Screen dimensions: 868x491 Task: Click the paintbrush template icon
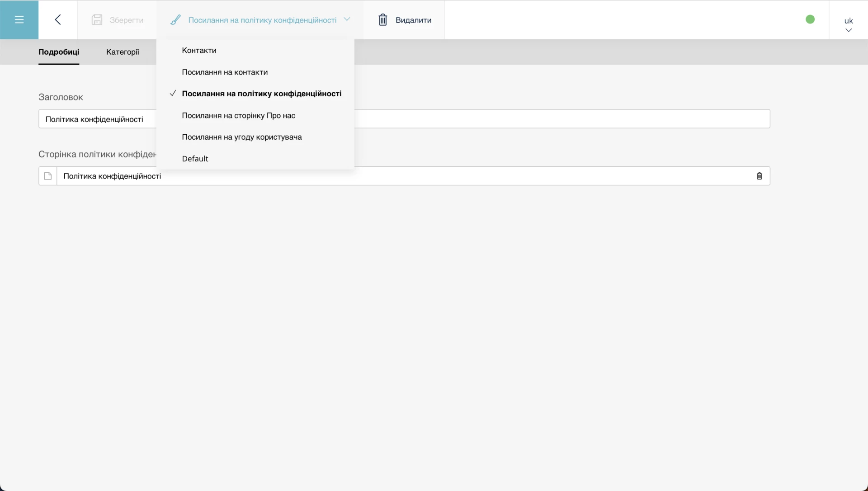click(x=175, y=20)
